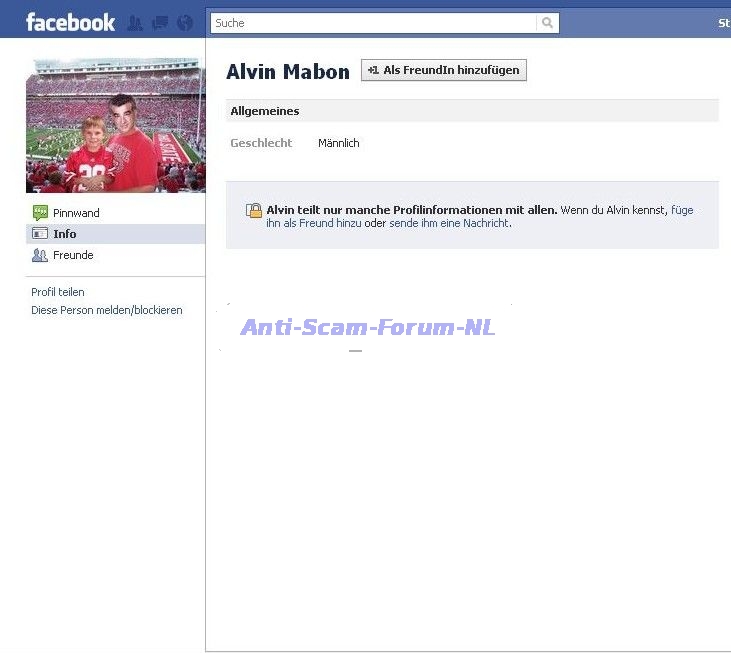The height and width of the screenshot is (653, 731).
Task: Click the padlock privacy icon
Action: coord(254,211)
